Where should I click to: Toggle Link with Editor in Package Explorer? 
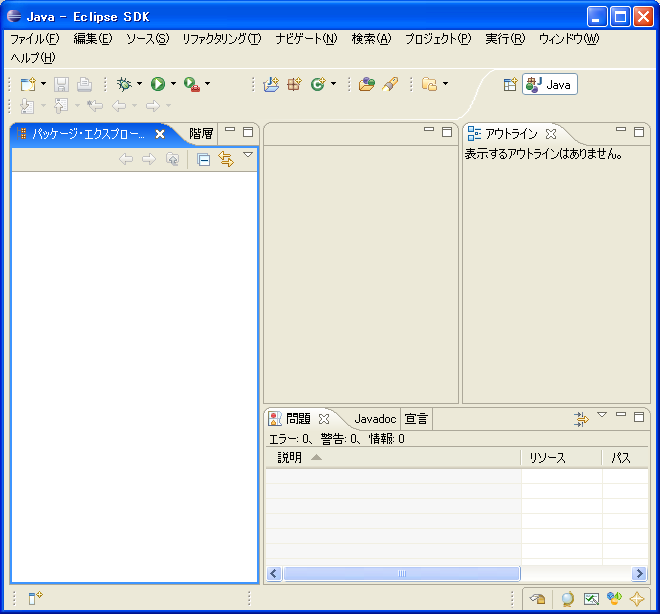point(225,159)
